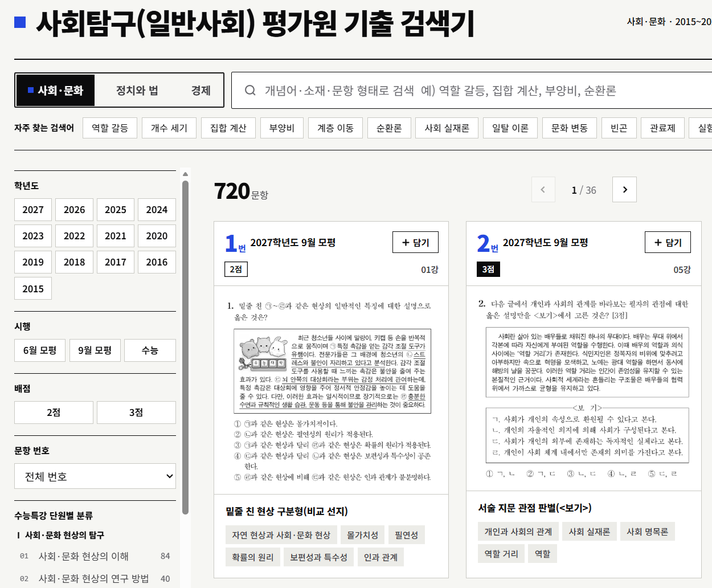Select the 관료제 frequent keyword
The width and height of the screenshot is (712, 588).
tap(662, 128)
